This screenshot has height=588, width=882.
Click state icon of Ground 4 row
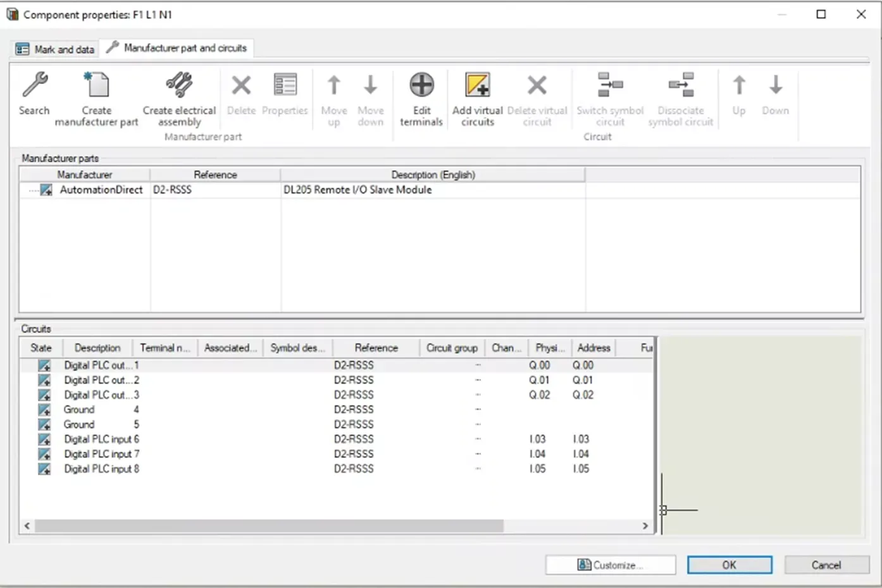pos(44,410)
